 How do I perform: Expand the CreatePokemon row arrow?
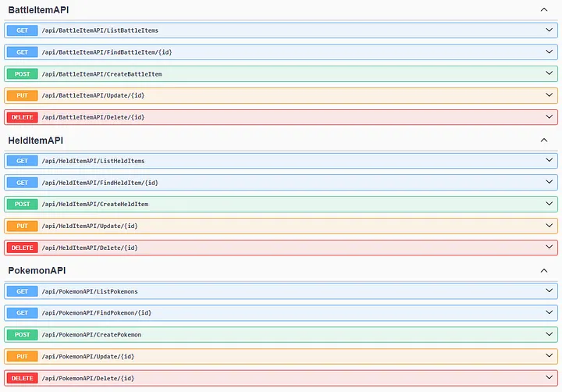549,335
